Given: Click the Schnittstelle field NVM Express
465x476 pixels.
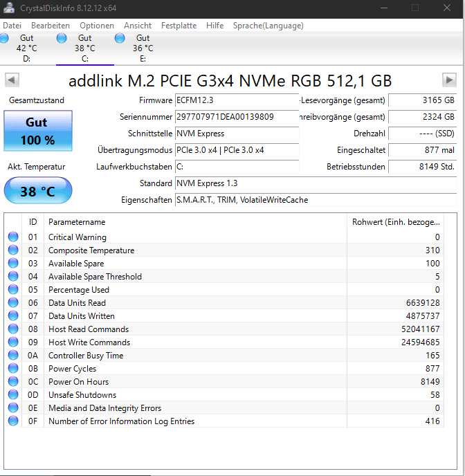Looking at the screenshot, I should pyautogui.click(x=237, y=134).
